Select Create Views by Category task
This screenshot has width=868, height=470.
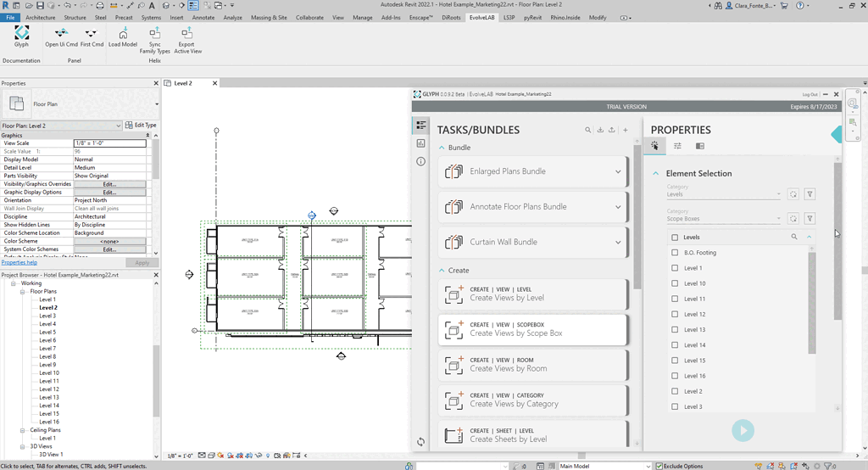click(x=532, y=400)
